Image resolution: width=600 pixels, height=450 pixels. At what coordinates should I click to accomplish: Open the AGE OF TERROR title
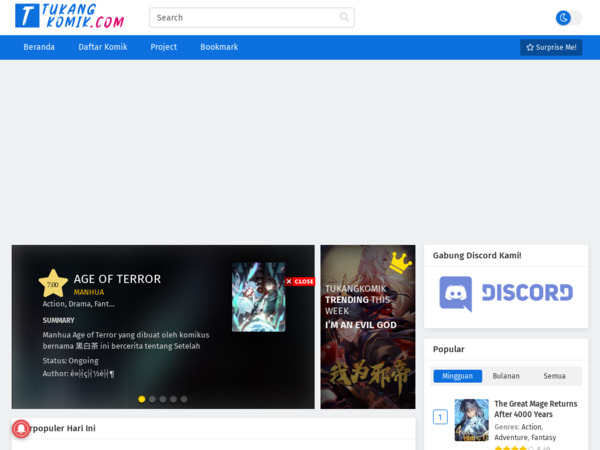point(117,279)
